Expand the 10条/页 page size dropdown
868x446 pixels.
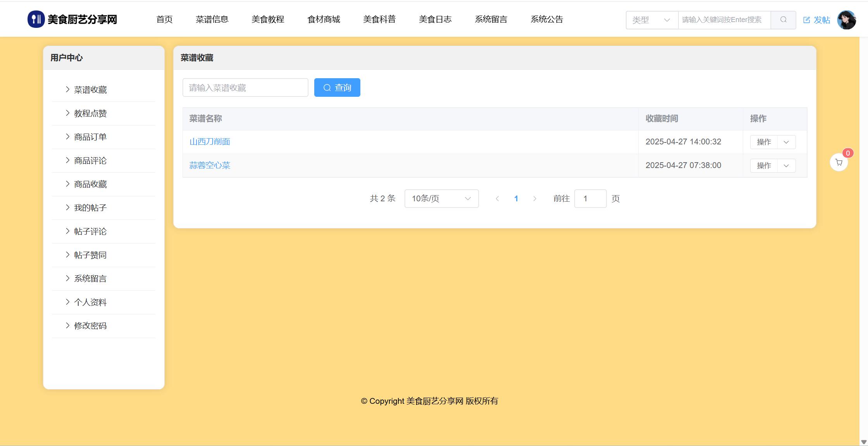pyautogui.click(x=441, y=199)
